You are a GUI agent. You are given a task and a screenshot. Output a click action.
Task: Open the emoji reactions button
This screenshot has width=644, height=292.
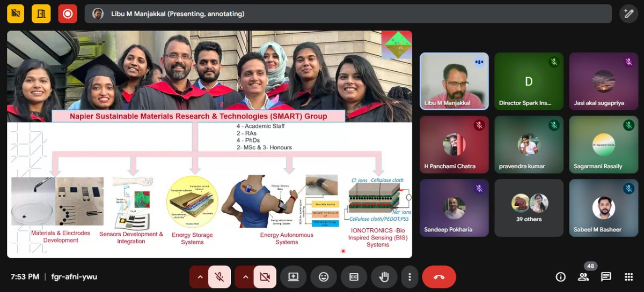point(324,277)
